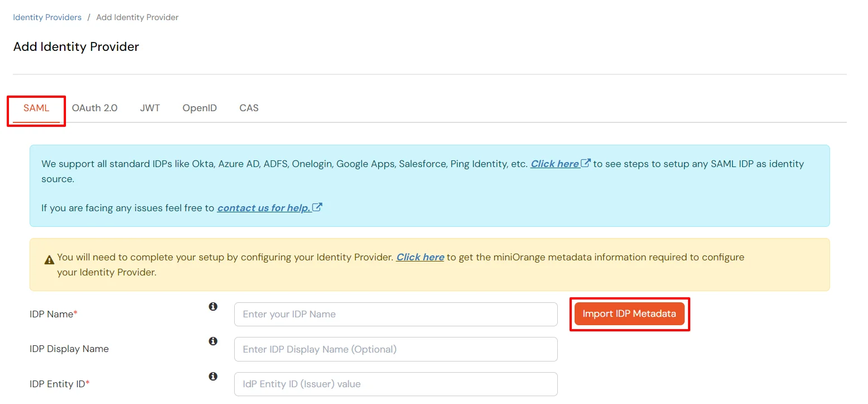This screenshot has width=868, height=404.
Task: Select the highlighted SAML tab
Action: [35, 108]
